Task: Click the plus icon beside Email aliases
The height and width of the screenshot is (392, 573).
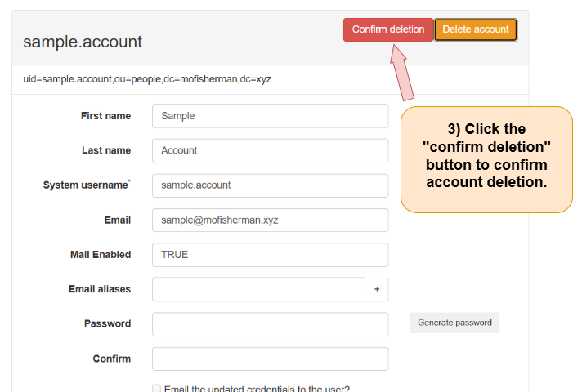Action: tap(377, 289)
